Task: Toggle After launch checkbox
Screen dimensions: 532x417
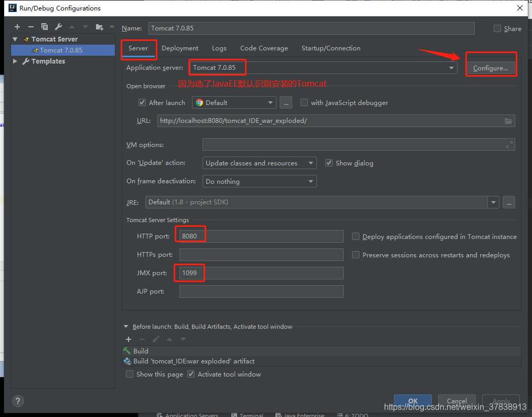Action: pos(142,102)
